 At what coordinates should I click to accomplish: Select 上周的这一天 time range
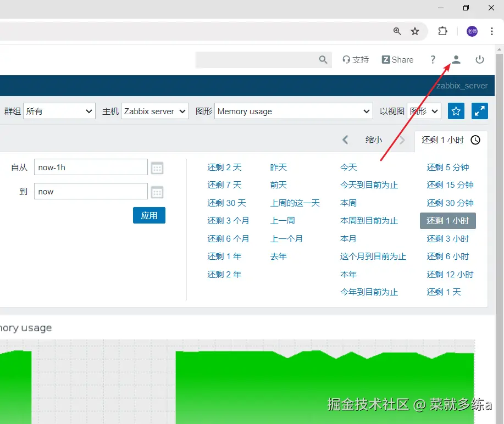coord(295,203)
